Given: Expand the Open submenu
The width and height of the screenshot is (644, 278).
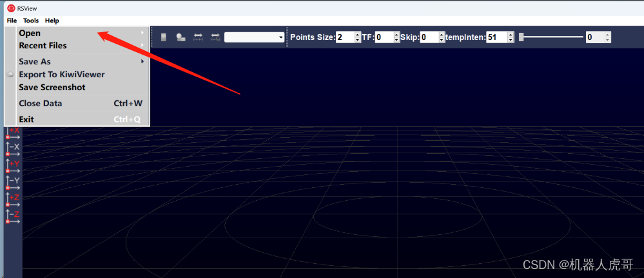Looking at the screenshot, I should [82, 33].
